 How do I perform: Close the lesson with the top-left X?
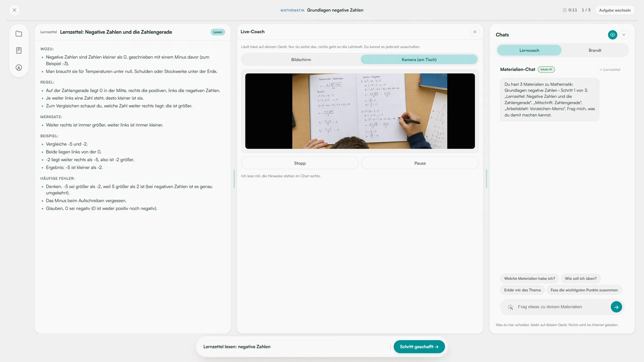click(x=14, y=10)
